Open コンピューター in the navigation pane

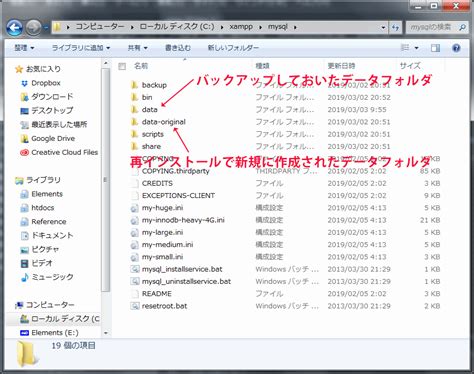50,305
